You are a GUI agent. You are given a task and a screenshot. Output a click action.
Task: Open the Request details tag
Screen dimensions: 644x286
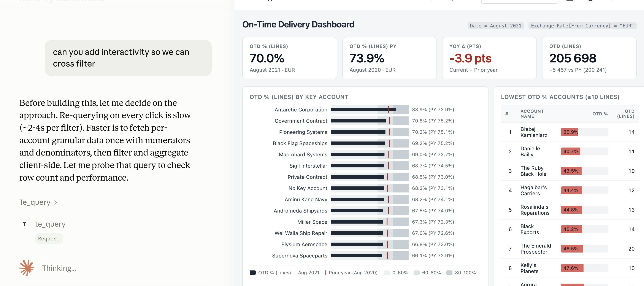49,238
